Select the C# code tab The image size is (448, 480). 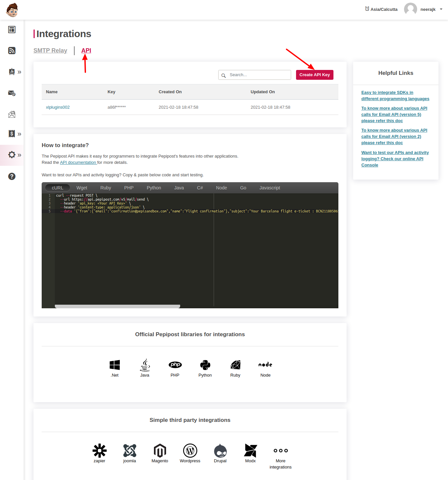[200, 188]
